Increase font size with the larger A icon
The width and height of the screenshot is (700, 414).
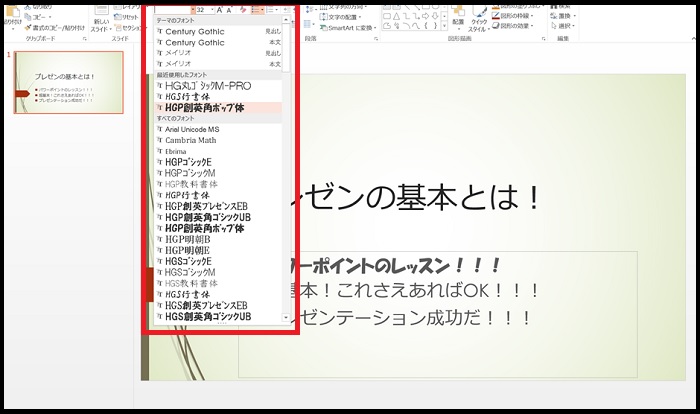(x=219, y=10)
